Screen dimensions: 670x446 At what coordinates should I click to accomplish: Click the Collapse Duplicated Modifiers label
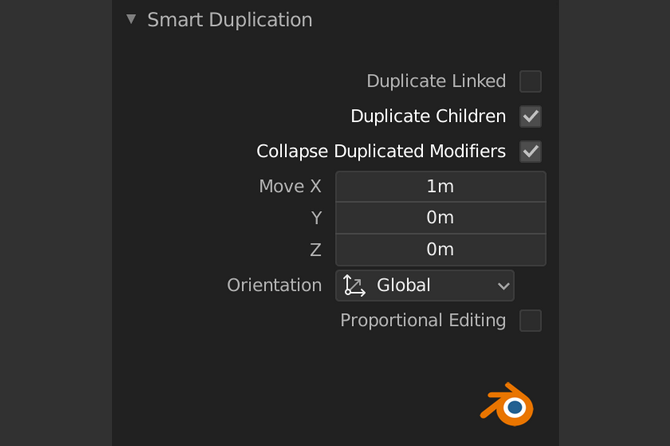coord(381,152)
